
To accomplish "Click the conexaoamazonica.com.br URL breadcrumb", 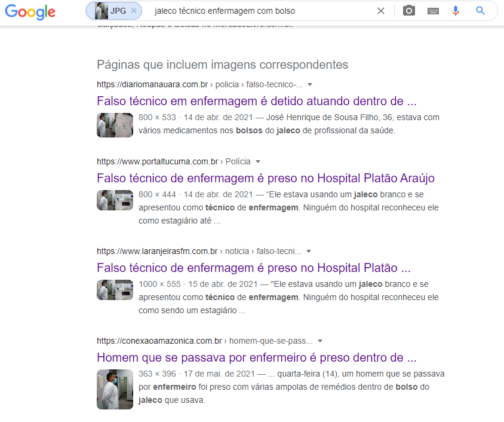I will 204,341.
